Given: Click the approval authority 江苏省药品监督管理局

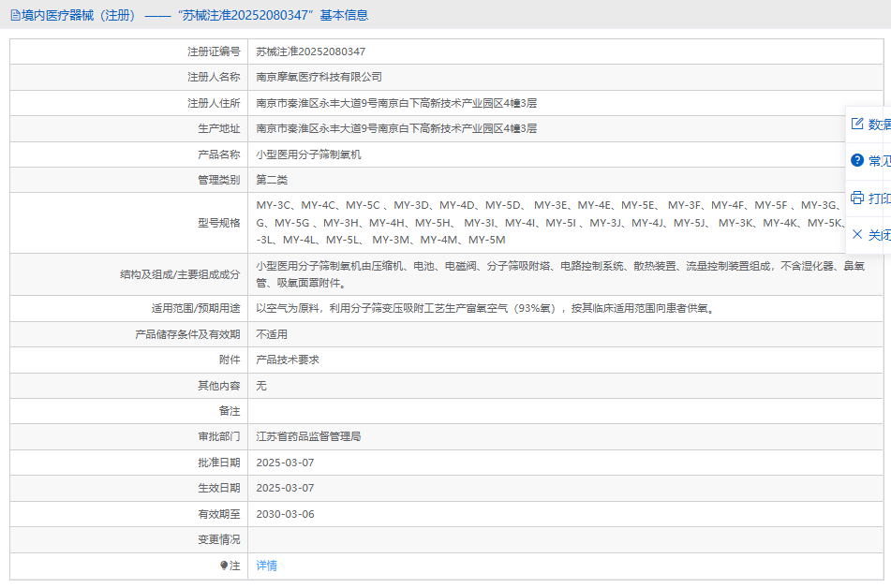Looking at the screenshot, I should pyautogui.click(x=308, y=436).
